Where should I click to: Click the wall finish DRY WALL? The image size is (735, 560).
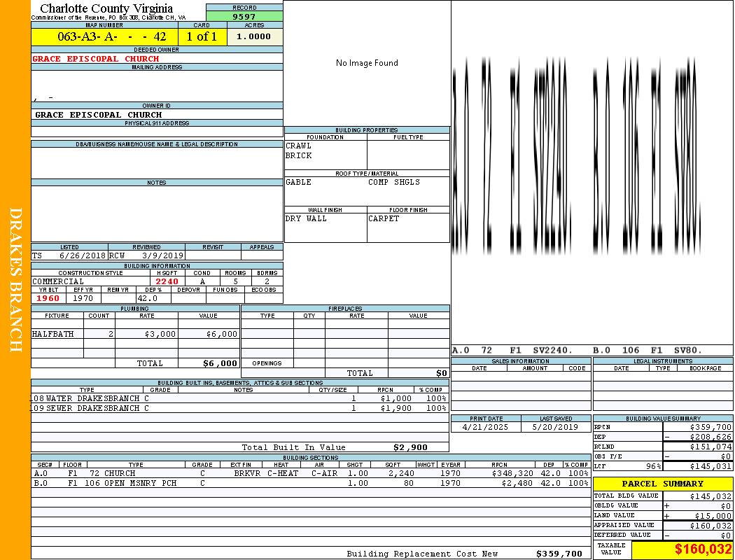click(306, 218)
